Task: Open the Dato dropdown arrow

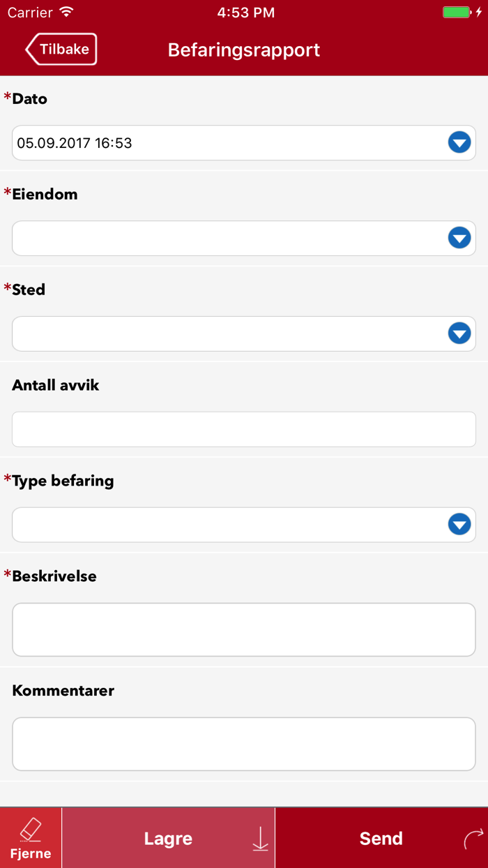Action: 459,143
